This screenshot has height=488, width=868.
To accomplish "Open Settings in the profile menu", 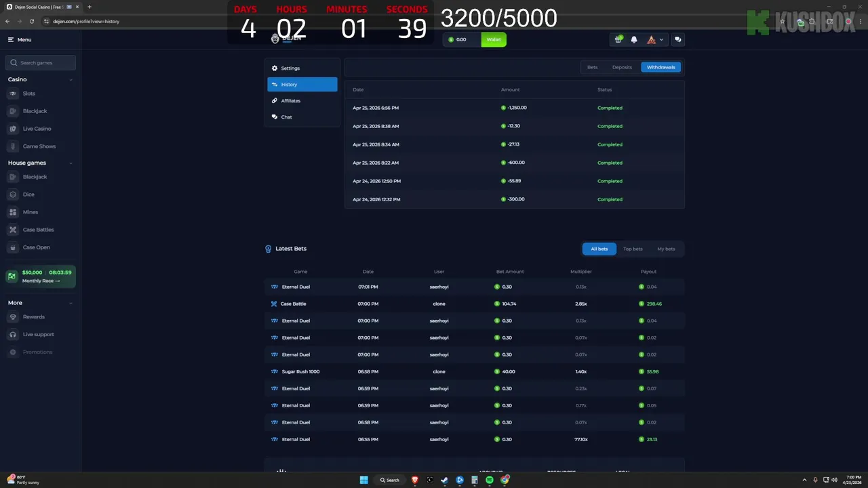I will 302,68.
